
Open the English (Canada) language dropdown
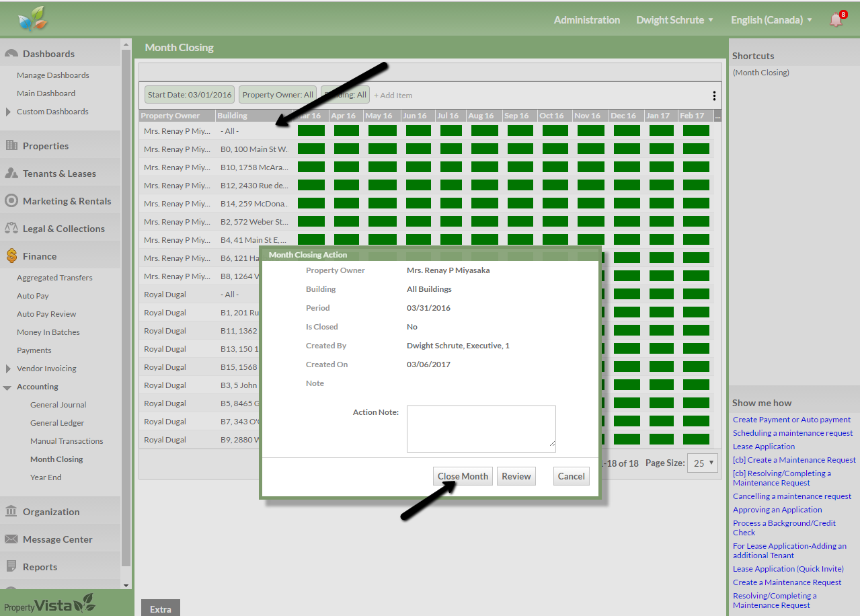pos(771,20)
